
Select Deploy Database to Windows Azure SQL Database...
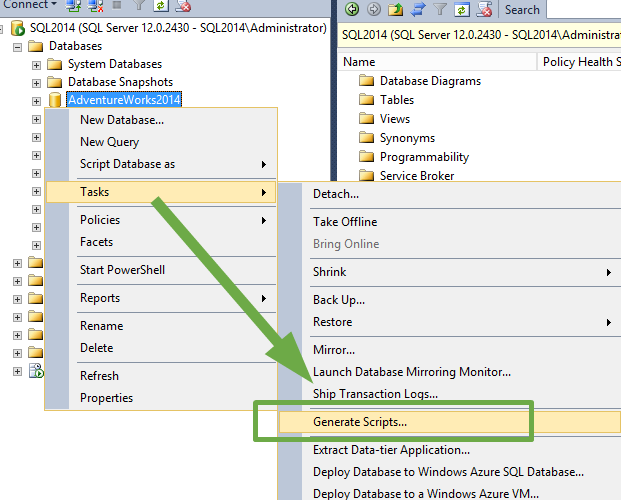(448, 472)
